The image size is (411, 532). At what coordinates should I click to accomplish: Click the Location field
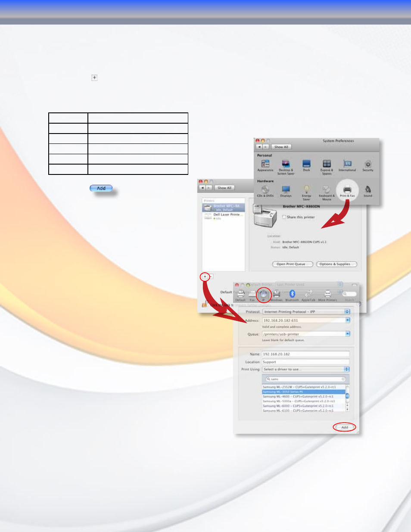(306, 362)
